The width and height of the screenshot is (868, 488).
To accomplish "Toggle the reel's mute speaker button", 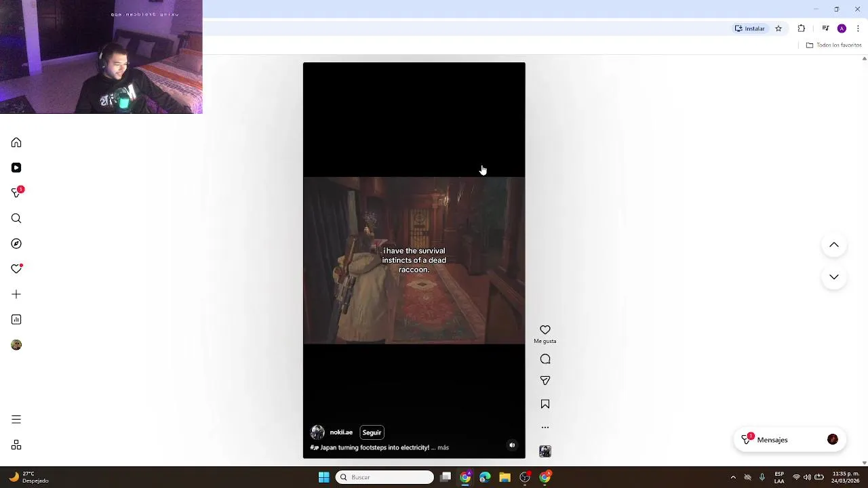I will [512, 445].
